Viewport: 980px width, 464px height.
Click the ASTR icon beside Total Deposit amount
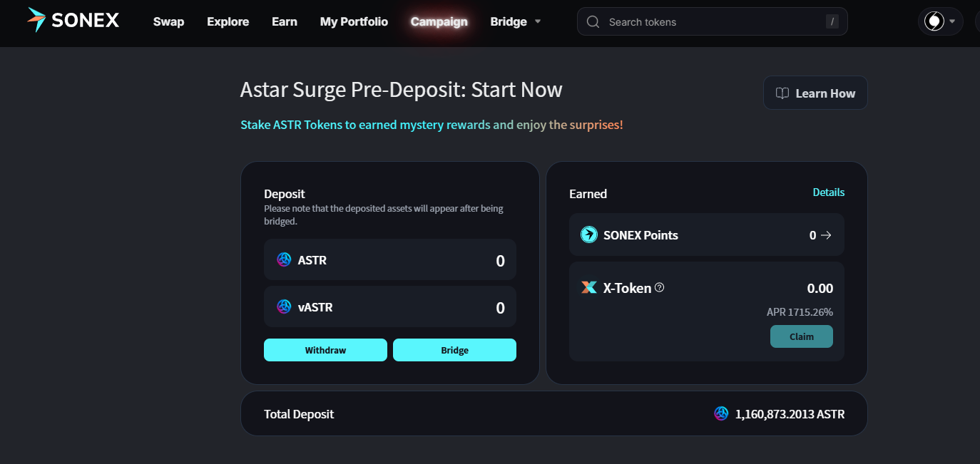tap(721, 413)
